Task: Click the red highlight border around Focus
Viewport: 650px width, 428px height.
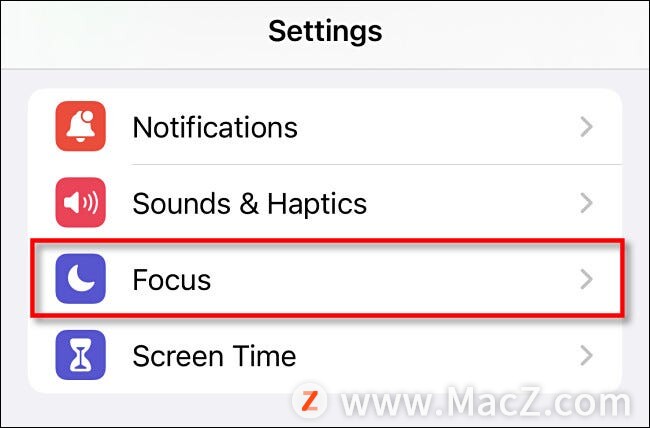Action: click(327, 241)
